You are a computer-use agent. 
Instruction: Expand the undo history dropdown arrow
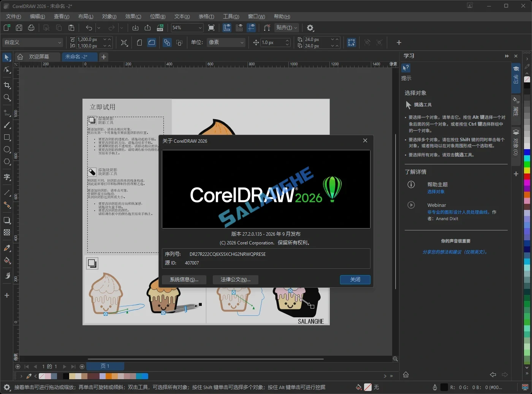click(99, 28)
